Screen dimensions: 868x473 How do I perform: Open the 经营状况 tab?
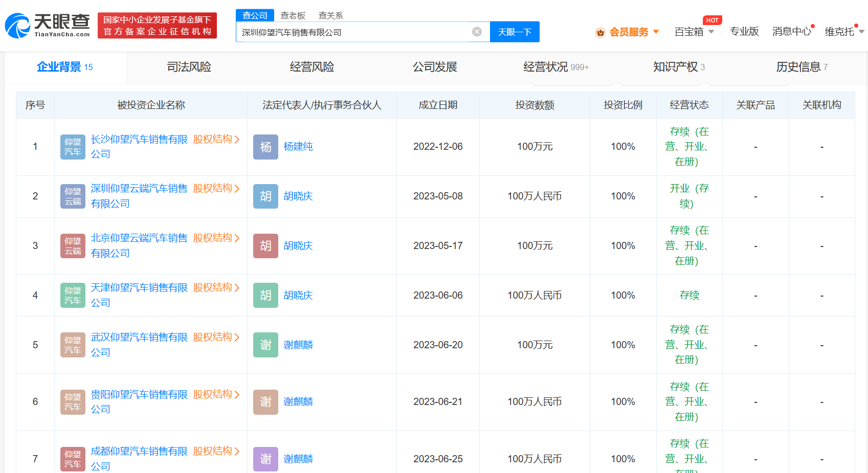[x=556, y=67]
